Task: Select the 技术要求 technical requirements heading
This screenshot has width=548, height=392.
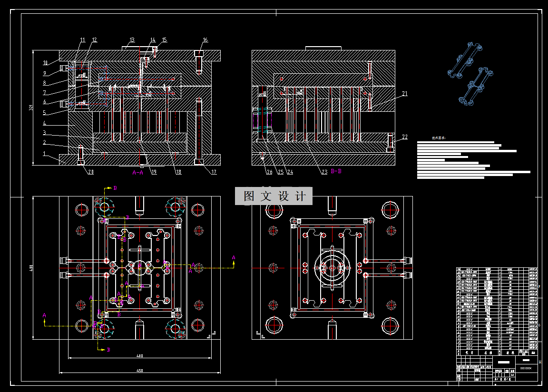Action: click(x=439, y=138)
